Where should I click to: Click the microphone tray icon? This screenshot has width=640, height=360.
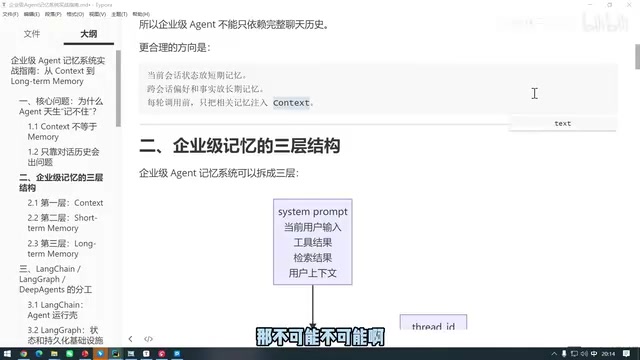pyautogui.click(x=564, y=354)
